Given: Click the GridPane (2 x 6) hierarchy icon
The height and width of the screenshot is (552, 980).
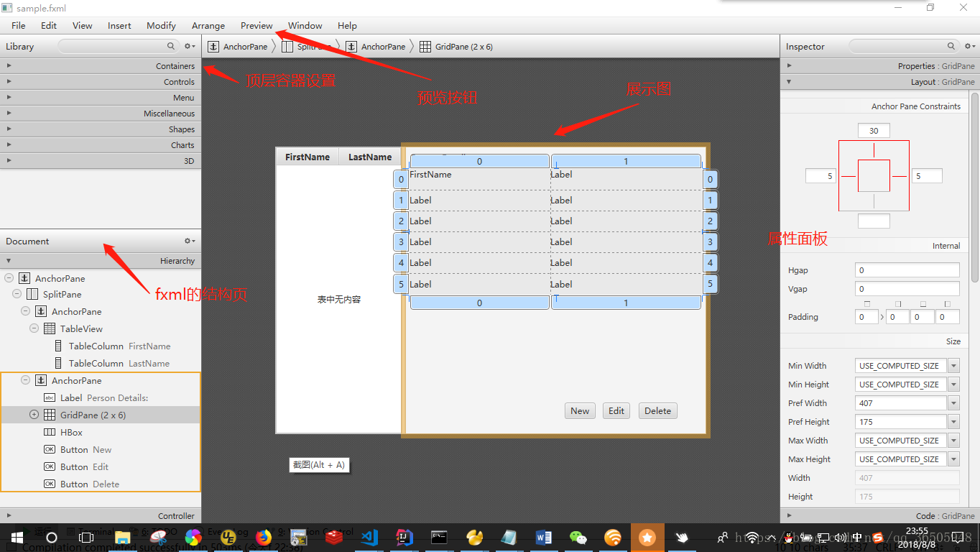Looking at the screenshot, I should pos(50,415).
